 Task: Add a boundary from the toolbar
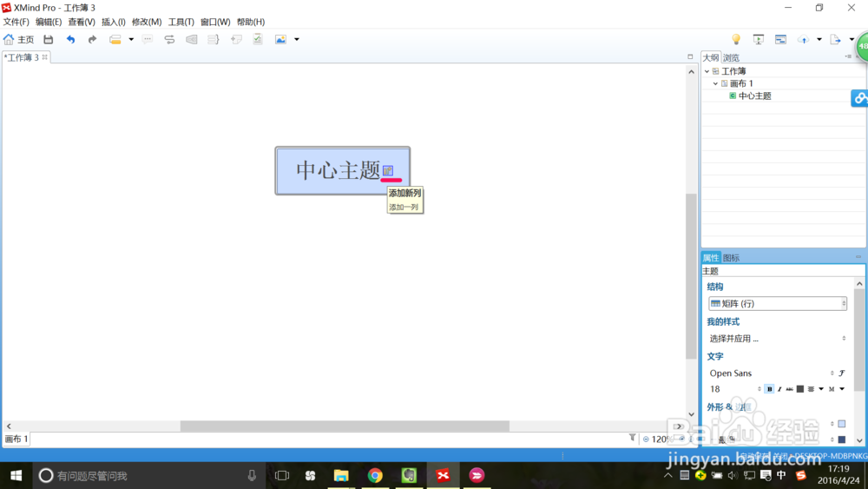click(192, 39)
